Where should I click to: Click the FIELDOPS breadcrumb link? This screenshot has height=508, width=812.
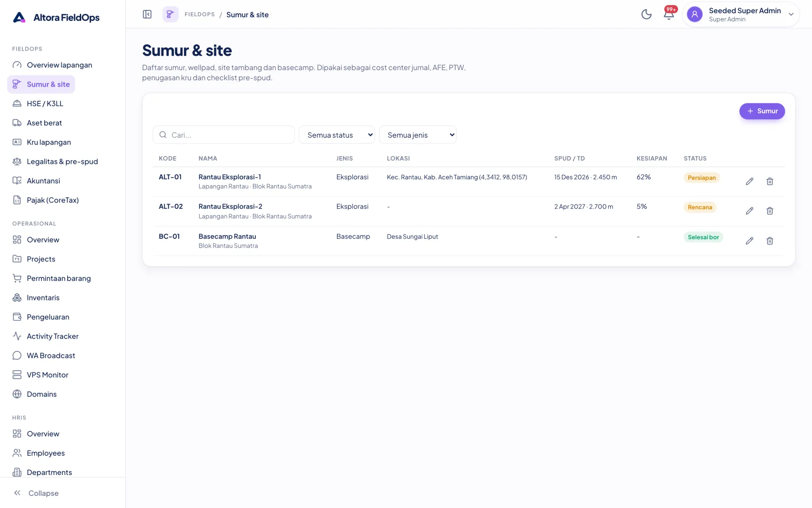click(199, 14)
